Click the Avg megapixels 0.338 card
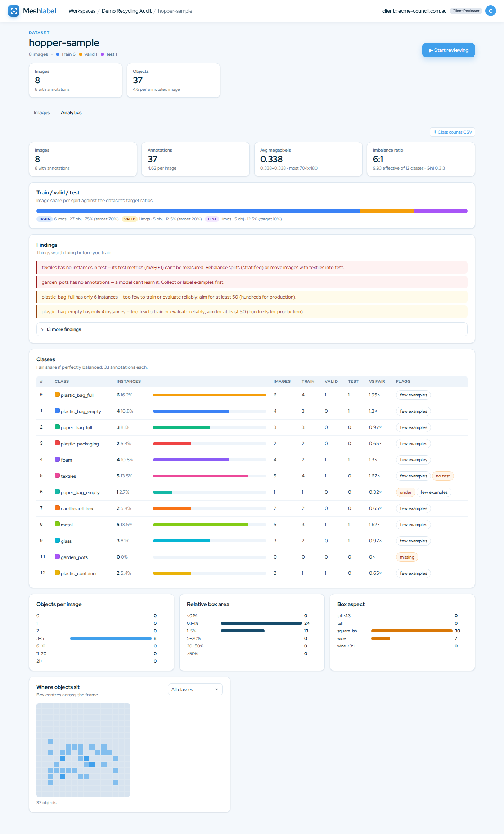 point(308,159)
